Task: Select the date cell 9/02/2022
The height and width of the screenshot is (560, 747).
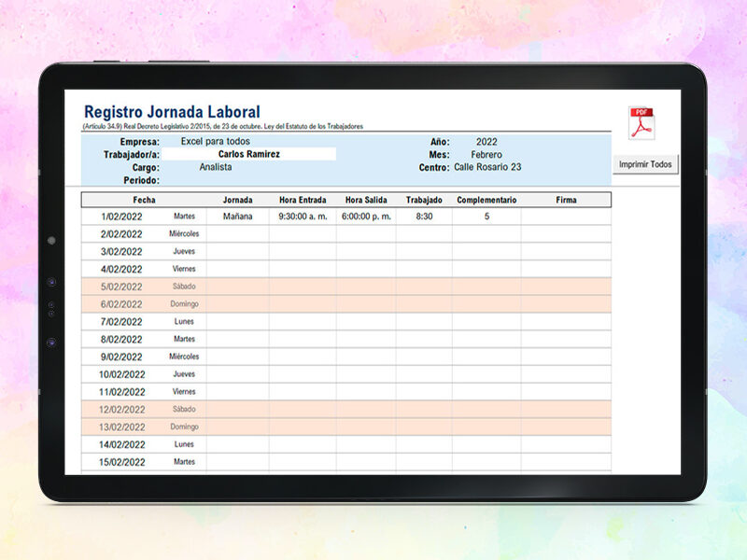Action: tap(121, 357)
